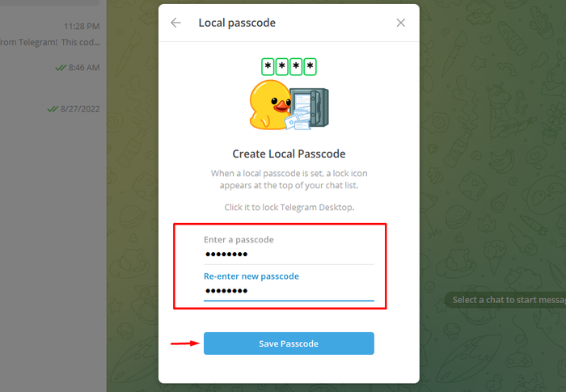The width and height of the screenshot is (566, 392).
Task: Click the Local passcode dialog title
Action: point(237,23)
